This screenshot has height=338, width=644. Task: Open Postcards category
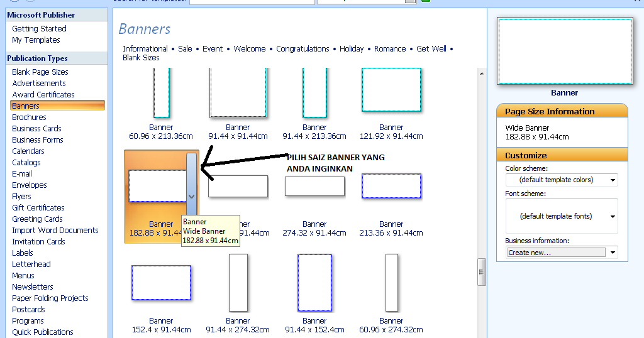click(28, 310)
